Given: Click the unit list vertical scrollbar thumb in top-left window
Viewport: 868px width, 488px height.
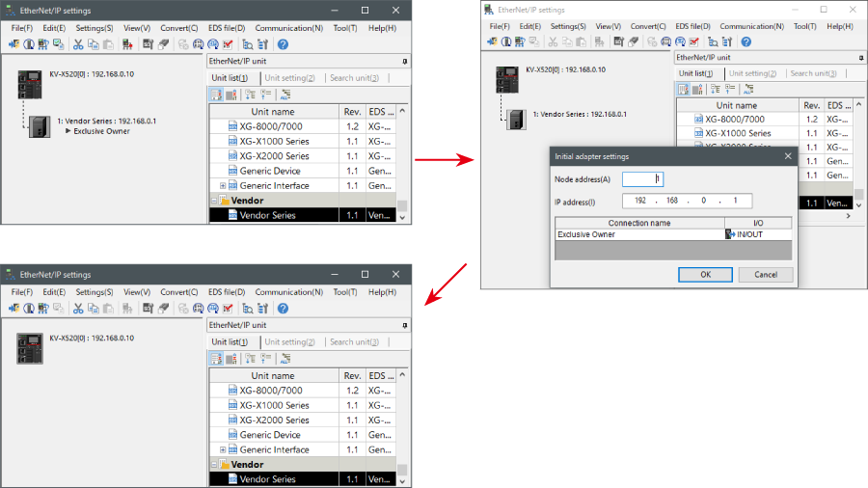Looking at the screenshot, I should click(402, 206).
